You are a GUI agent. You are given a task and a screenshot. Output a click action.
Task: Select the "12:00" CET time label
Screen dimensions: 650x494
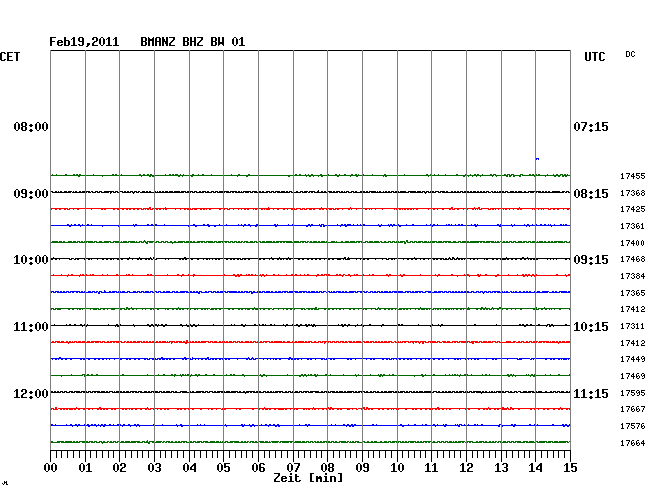click(x=31, y=394)
